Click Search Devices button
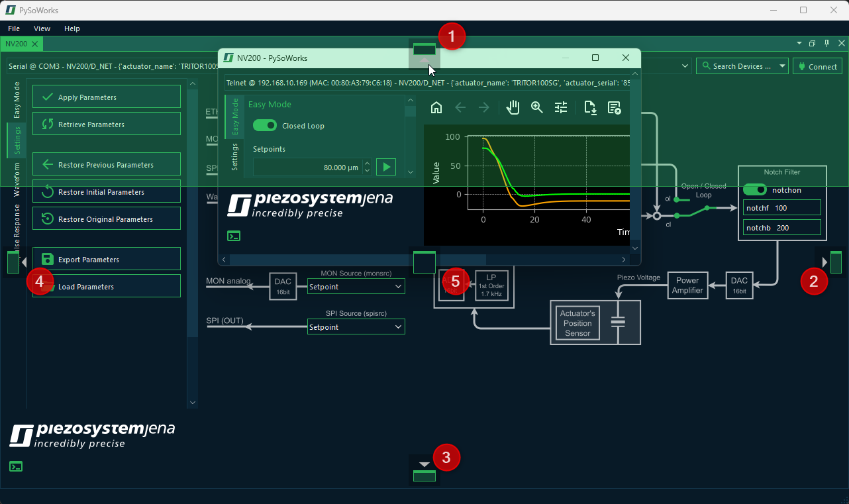849x504 pixels. point(736,66)
